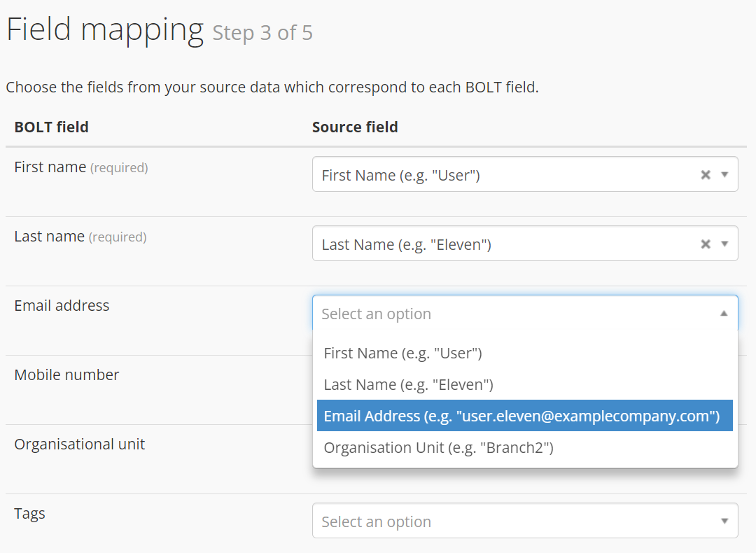
Task: Click the "BOLT field" column header
Action: click(x=52, y=127)
